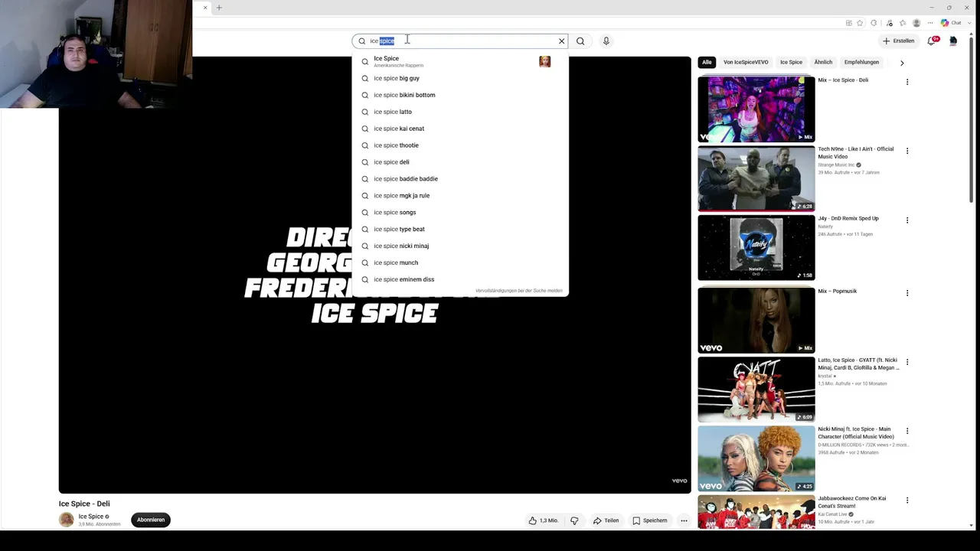Start voice search with the microphone icon
The height and width of the screenshot is (551, 980).
(606, 41)
